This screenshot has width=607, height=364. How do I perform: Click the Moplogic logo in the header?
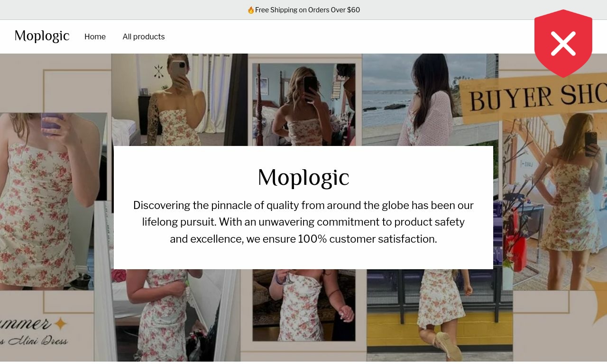tap(42, 36)
